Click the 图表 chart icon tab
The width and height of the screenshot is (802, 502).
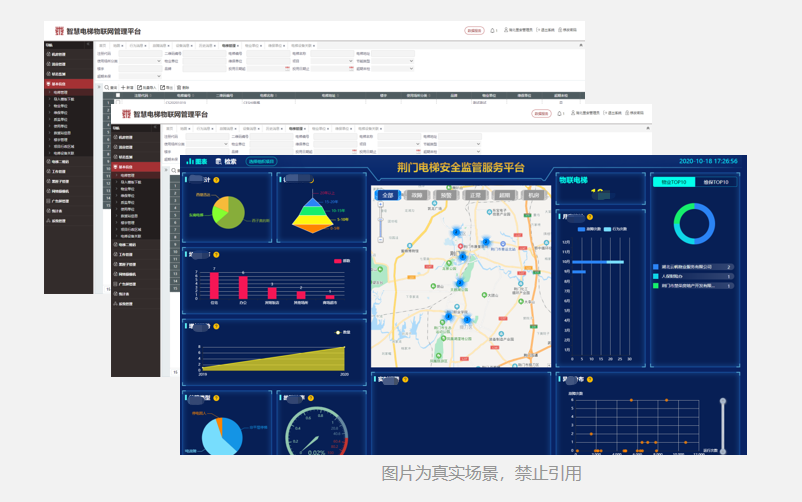coord(196,161)
